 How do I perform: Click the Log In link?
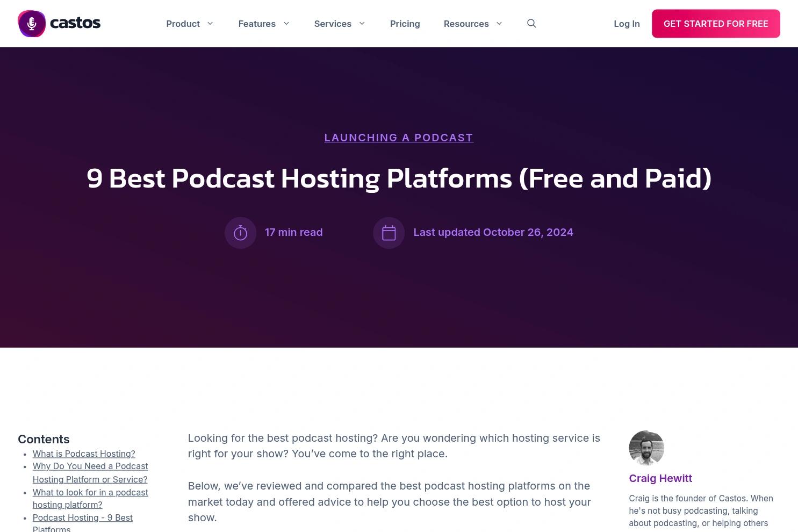pyautogui.click(x=627, y=24)
